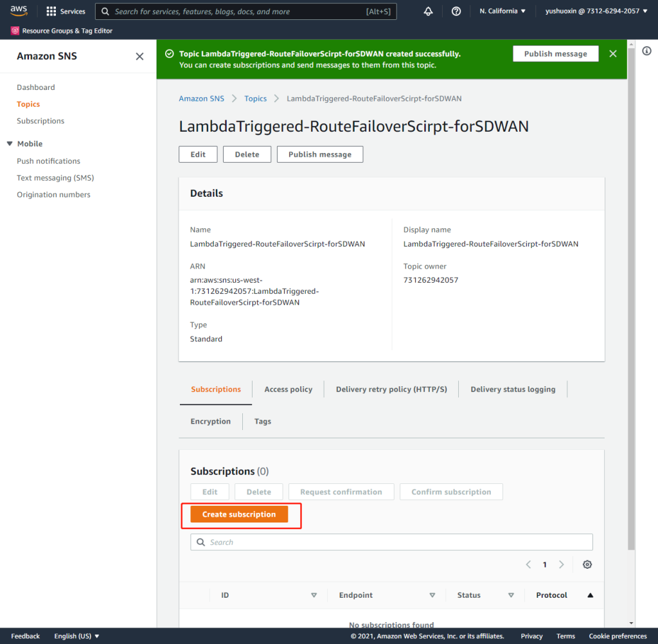
Task: Follow the Amazon SNS breadcrumb link
Action: (202, 98)
